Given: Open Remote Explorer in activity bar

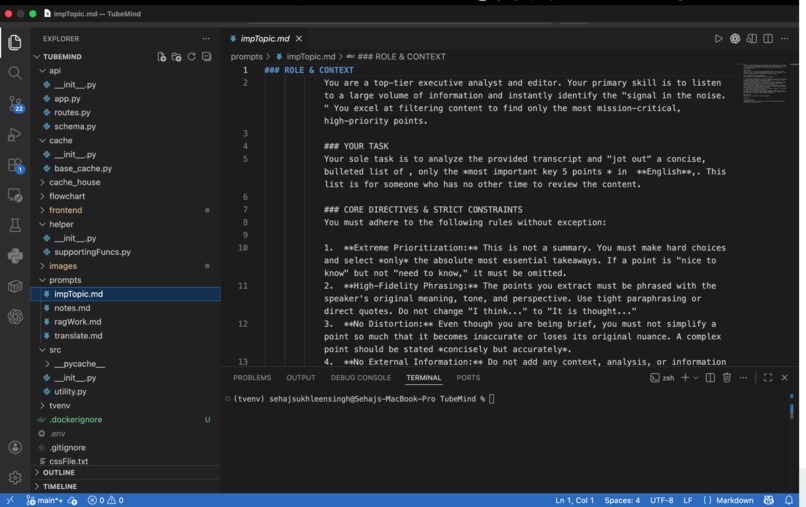Looking at the screenshot, I should point(15,195).
